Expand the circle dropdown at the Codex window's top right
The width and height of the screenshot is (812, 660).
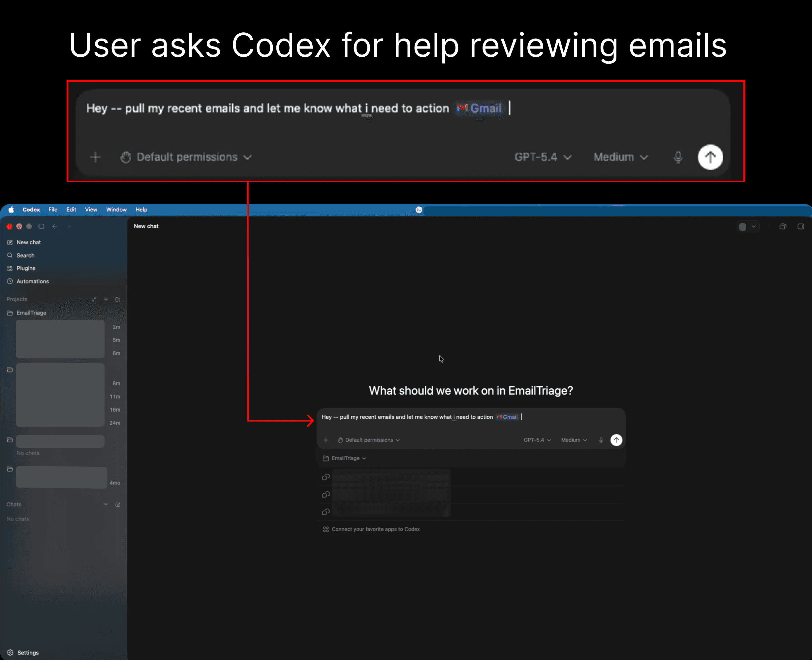(748, 226)
